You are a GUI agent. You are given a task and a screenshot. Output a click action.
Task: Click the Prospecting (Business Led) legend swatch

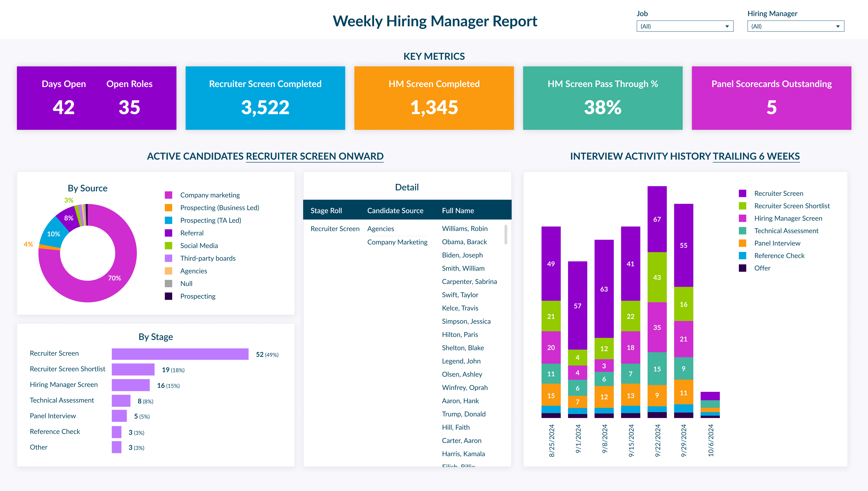[168, 208]
